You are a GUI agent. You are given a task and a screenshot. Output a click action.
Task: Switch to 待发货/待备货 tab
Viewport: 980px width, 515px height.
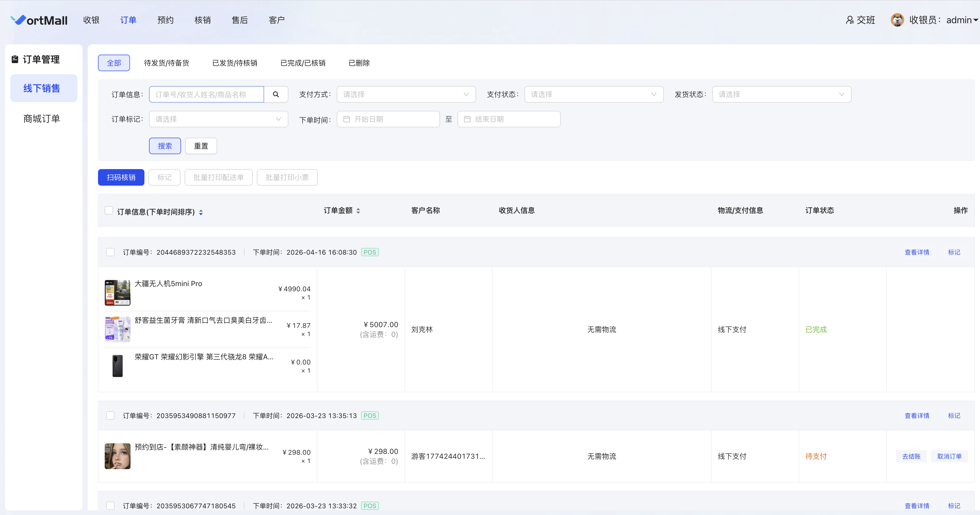tap(166, 63)
